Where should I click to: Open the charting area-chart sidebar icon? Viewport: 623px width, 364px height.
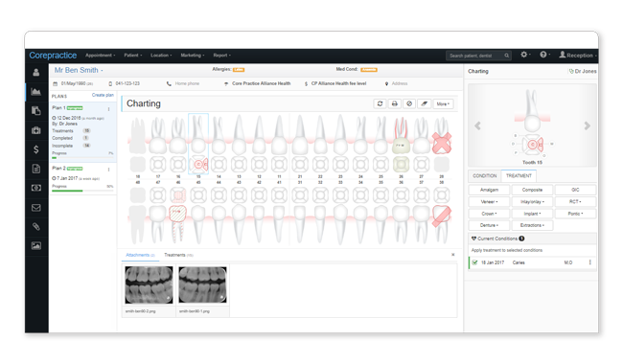36,92
